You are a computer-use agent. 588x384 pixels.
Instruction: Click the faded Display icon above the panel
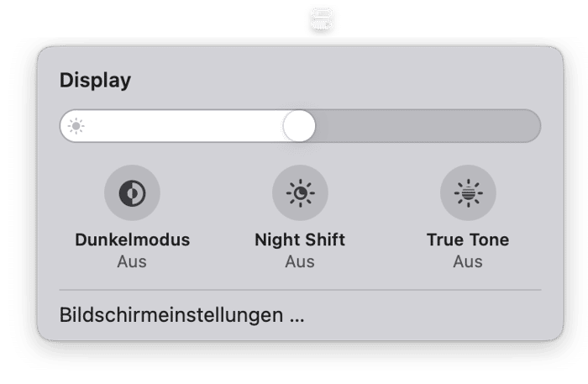click(x=322, y=18)
